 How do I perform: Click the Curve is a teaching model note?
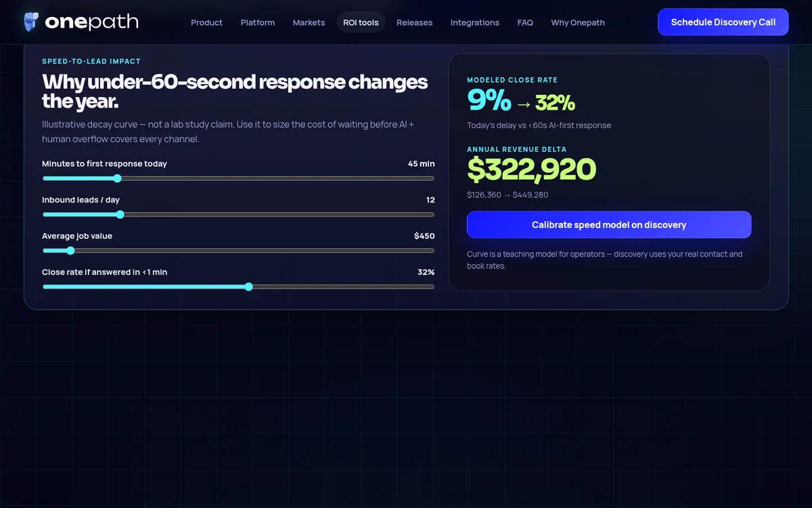(x=604, y=260)
